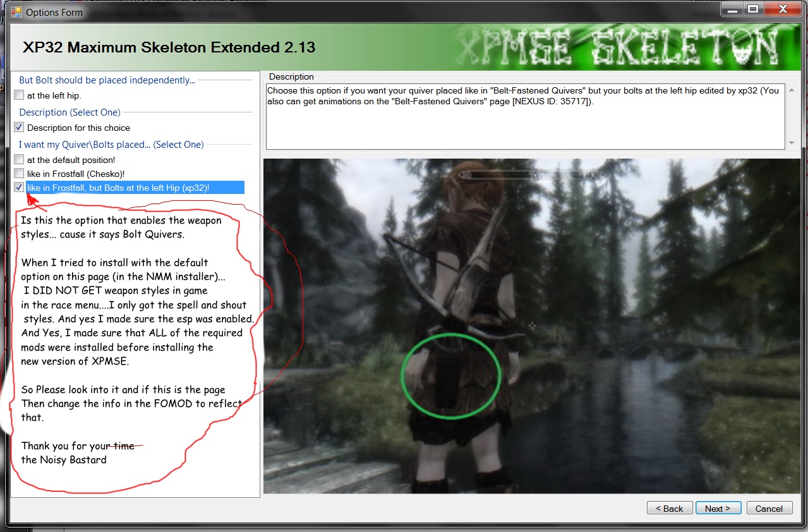Cancel the installer with the Cancel button
The width and height of the screenshot is (808, 532).
coord(769,507)
